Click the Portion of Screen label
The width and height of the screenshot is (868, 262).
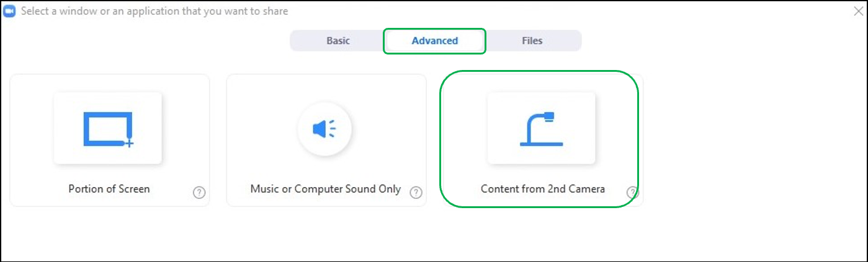click(x=109, y=189)
